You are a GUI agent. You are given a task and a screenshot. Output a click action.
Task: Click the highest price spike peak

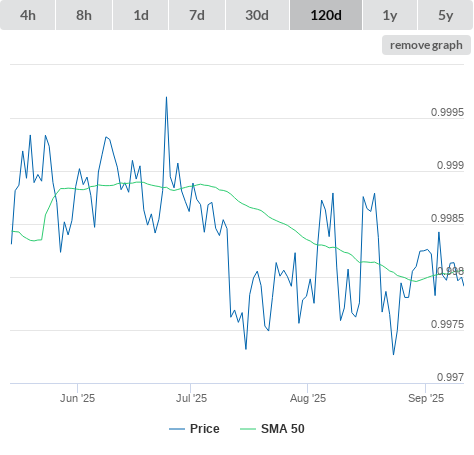(166, 97)
